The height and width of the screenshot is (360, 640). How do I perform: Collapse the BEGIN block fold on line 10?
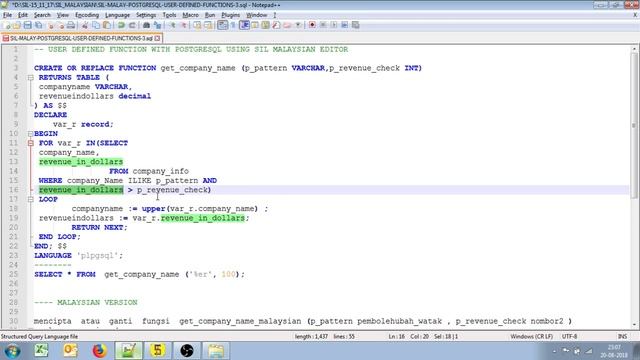31,134
